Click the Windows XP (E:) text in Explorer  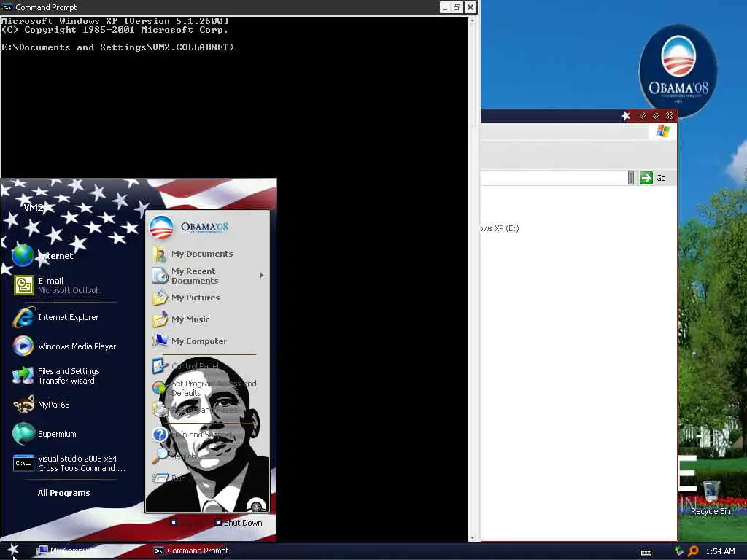click(499, 228)
